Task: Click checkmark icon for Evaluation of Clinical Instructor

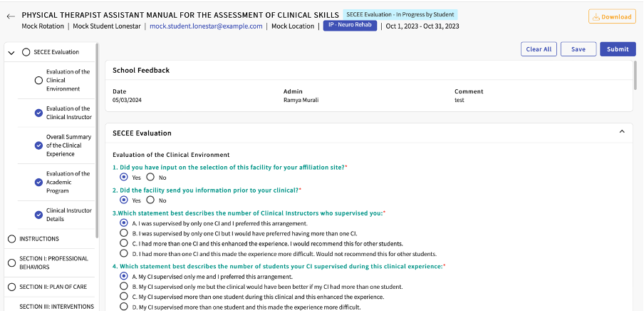Action: 38,113
